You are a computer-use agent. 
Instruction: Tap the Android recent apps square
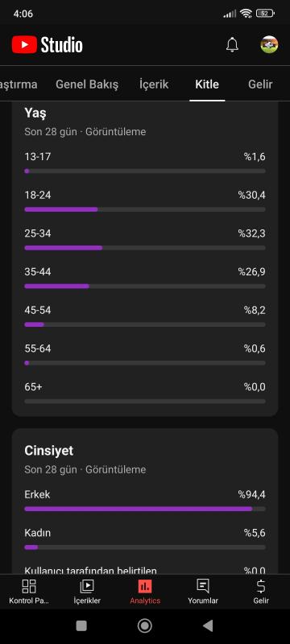point(81,625)
